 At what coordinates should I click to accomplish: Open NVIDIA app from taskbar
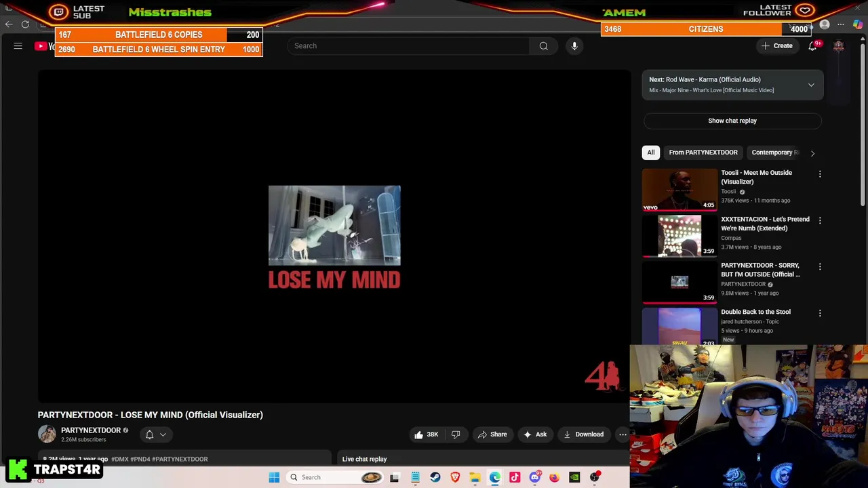point(574,477)
